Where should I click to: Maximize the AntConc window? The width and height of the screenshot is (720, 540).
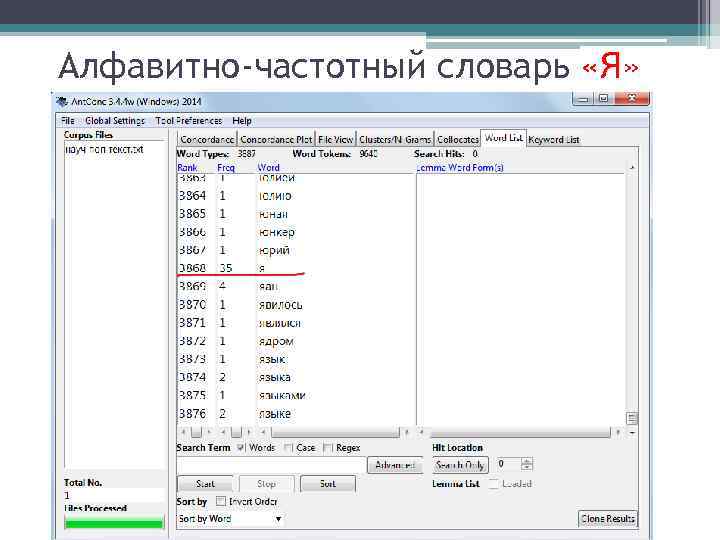click(603, 98)
